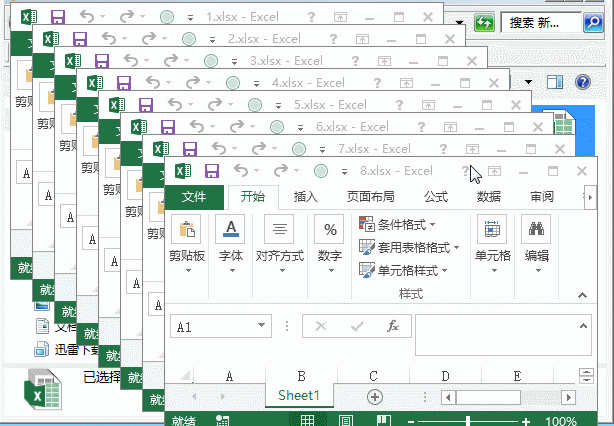Click the search magnifier button in Explorer
Screen dimensions: 614x426
593,22
